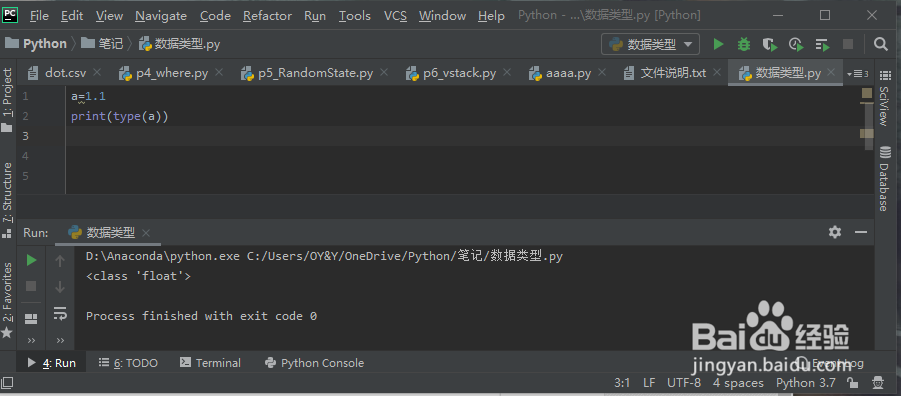Hide the Run panel with minus icon
Viewport: 901px width, 396px height.
click(861, 232)
